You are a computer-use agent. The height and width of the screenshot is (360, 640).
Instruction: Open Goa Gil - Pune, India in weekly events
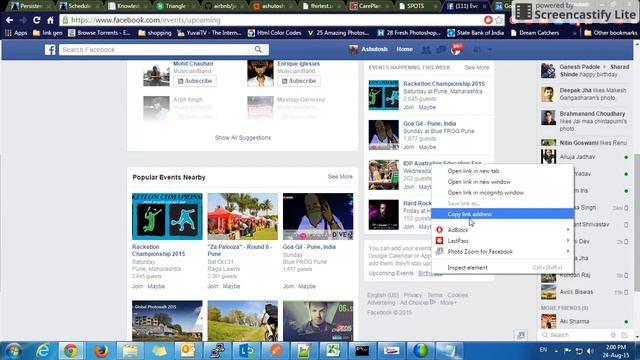(429, 123)
